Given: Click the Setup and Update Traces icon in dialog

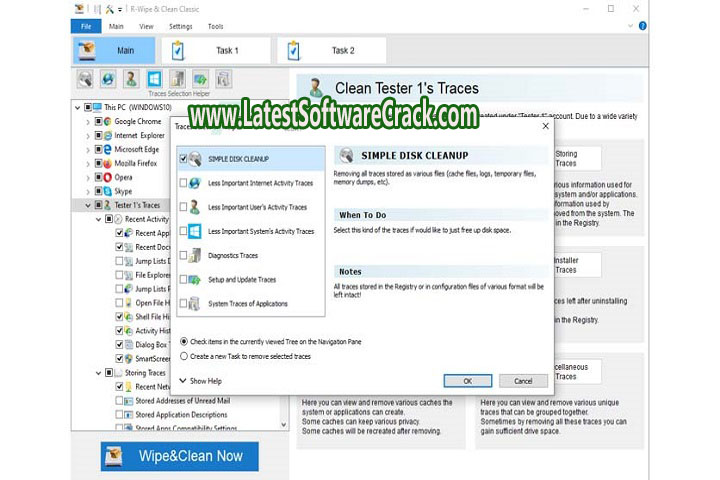Looking at the screenshot, I should (x=195, y=279).
